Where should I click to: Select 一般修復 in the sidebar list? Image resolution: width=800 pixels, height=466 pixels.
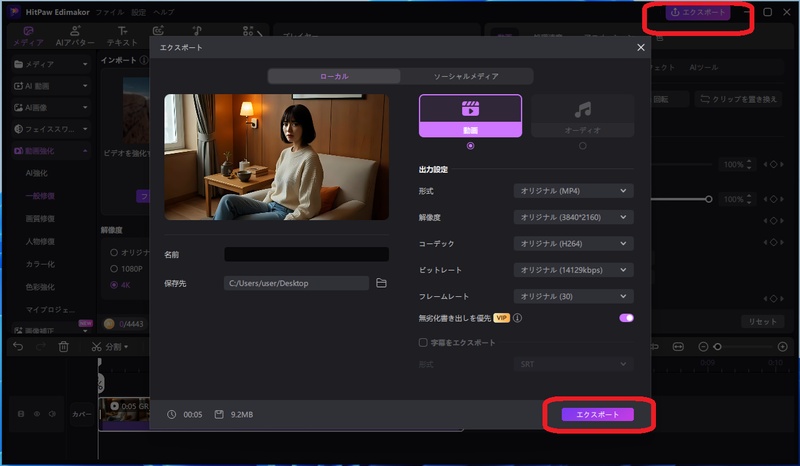(40, 196)
